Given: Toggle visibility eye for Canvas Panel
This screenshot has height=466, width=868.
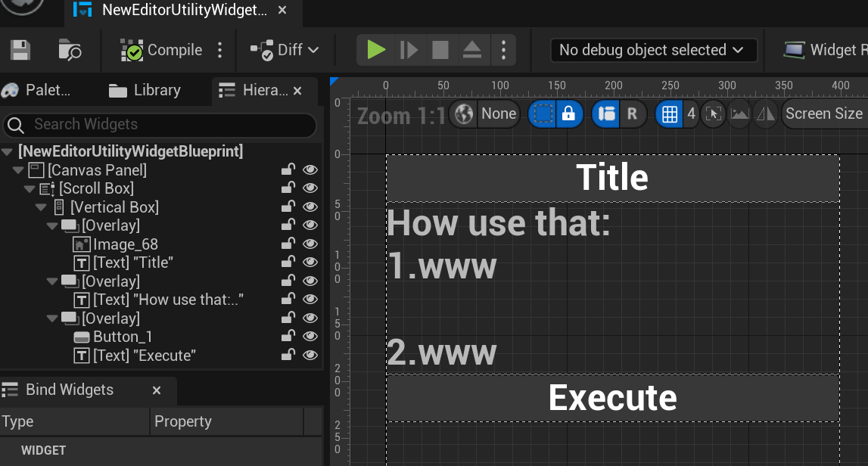Looking at the screenshot, I should point(310,170).
